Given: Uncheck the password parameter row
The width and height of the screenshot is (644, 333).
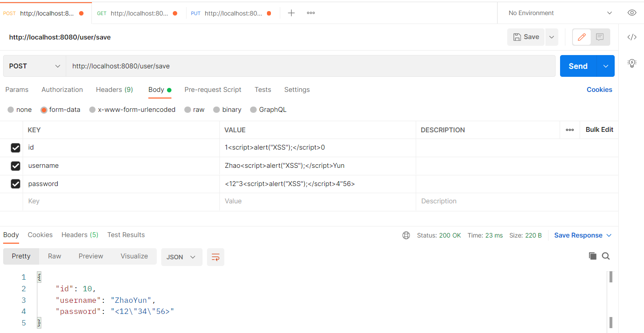Looking at the screenshot, I should click(16, 184).
